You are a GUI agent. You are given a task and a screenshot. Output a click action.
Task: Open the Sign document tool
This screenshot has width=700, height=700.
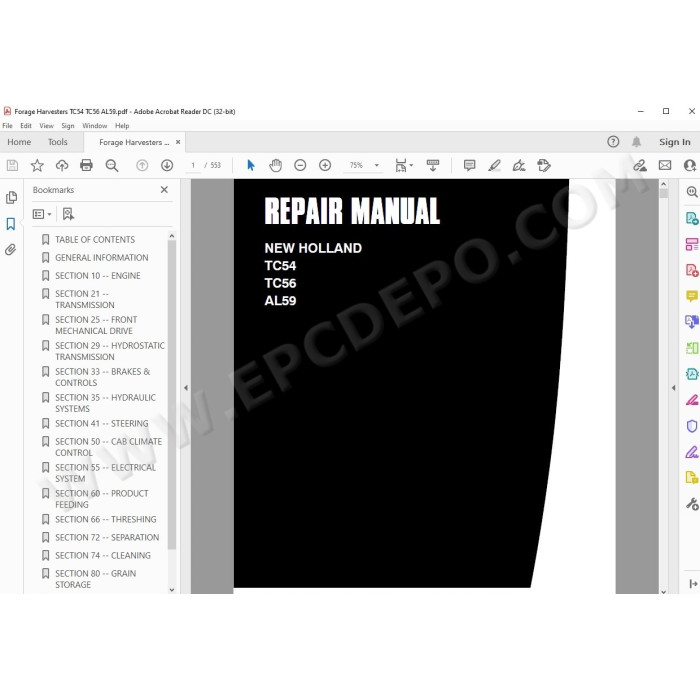click(x=519, y=166)
